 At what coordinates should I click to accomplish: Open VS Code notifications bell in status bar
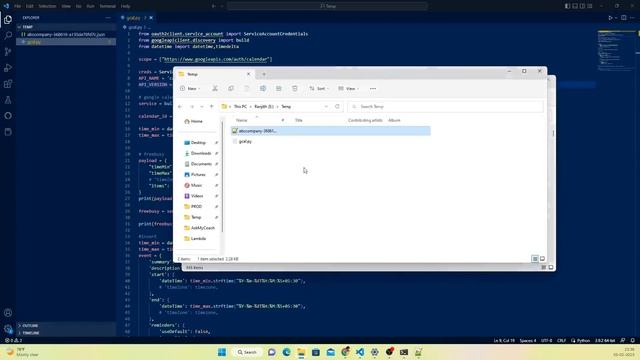(633, 340)
